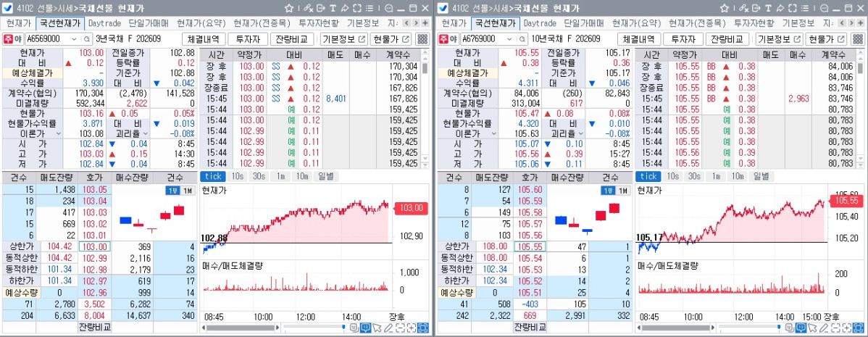Add left window to favorites star

coord(289,8)
